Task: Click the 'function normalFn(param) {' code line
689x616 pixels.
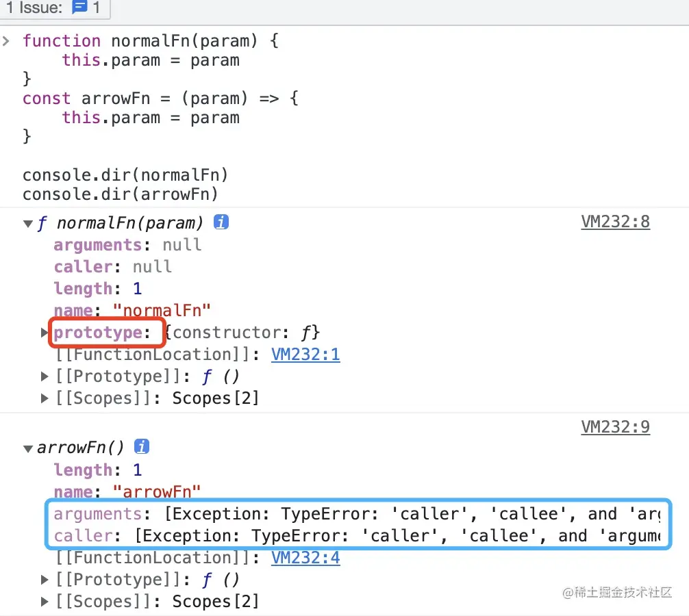Action: (x=151, y=41)
